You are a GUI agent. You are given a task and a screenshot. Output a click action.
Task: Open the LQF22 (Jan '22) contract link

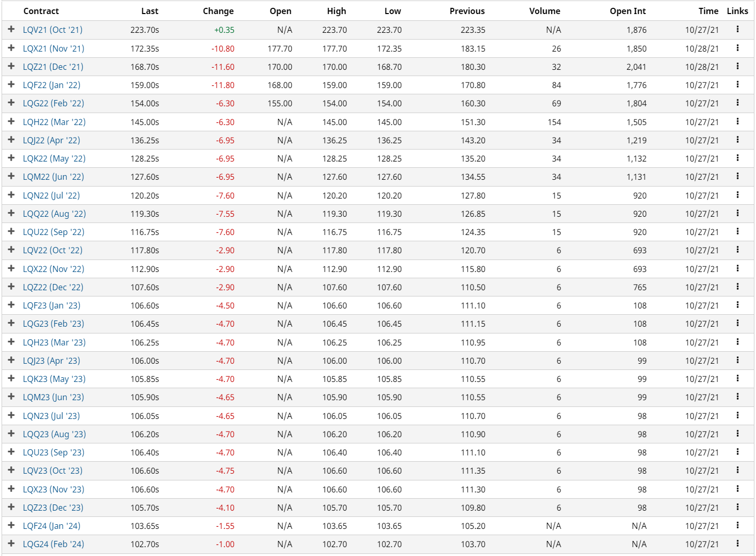[x=52, y=85]
